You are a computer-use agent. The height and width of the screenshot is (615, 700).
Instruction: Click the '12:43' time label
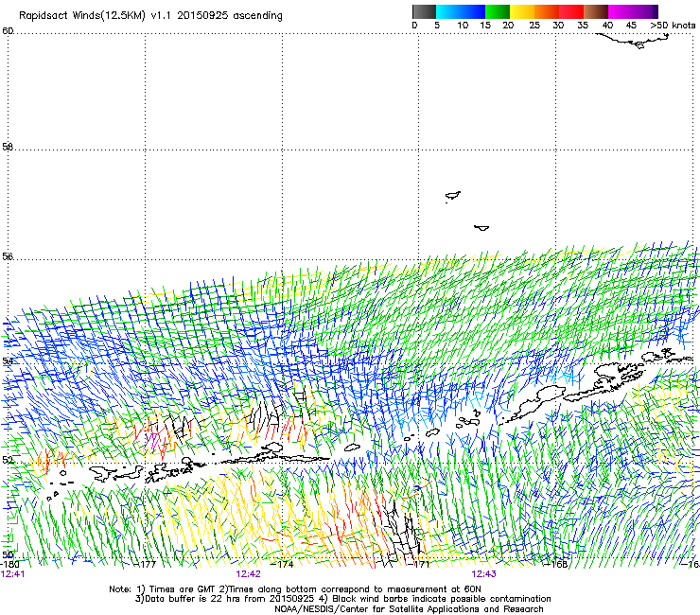[484, 574]
